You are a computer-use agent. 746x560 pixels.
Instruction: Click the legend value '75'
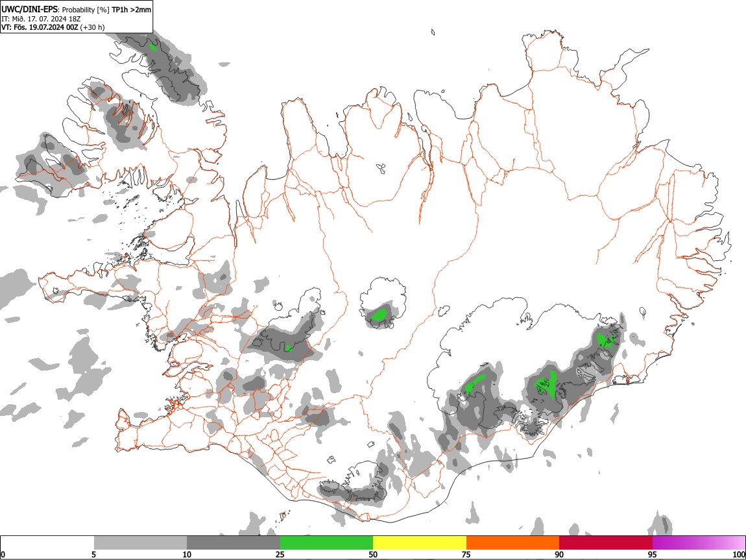tap(466, 554)
